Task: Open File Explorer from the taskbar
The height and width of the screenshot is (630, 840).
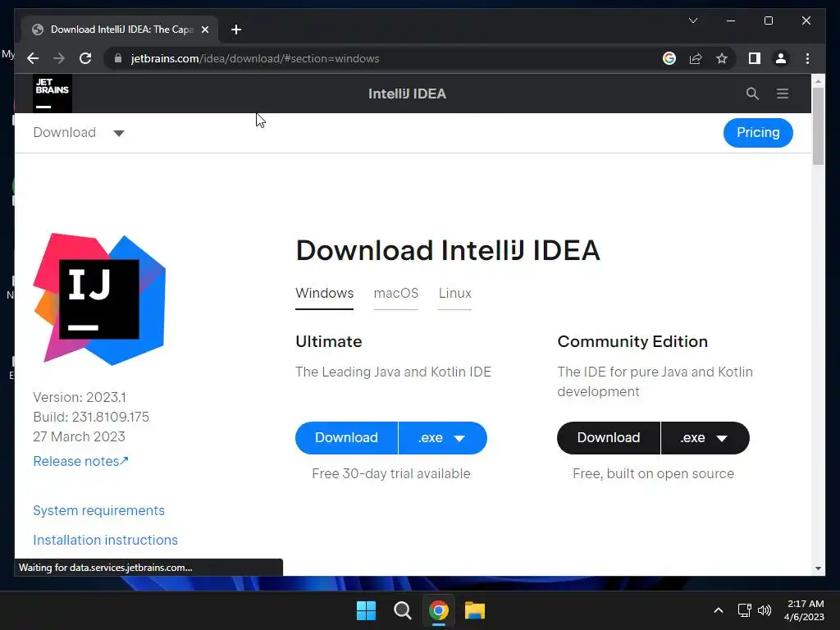Action: pos(475,610)
